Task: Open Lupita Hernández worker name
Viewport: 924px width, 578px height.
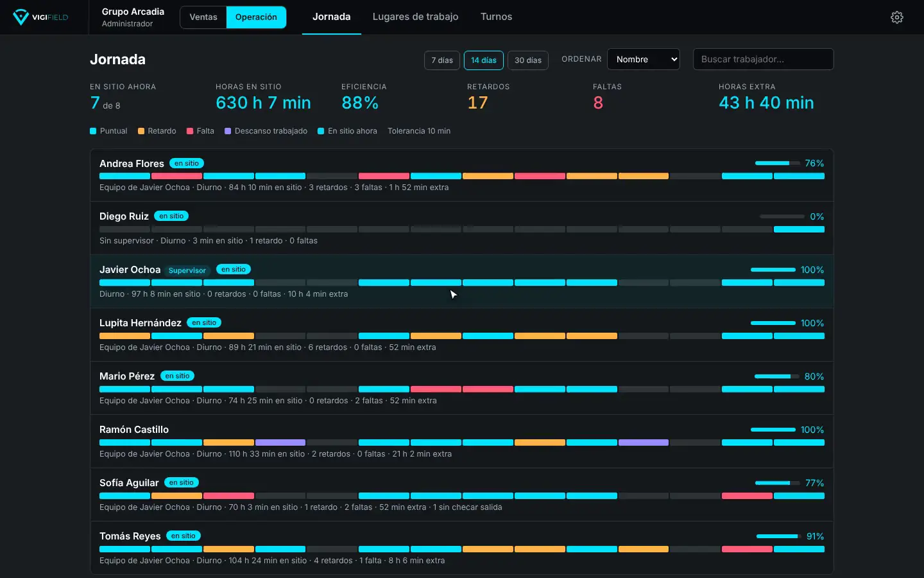Action: coord(141,323)
